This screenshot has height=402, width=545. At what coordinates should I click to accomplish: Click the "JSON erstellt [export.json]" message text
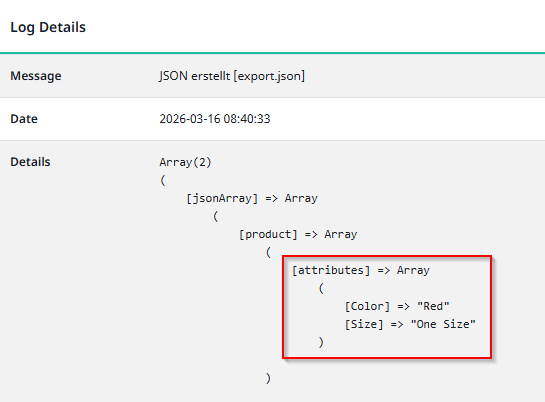click(232, 76)
